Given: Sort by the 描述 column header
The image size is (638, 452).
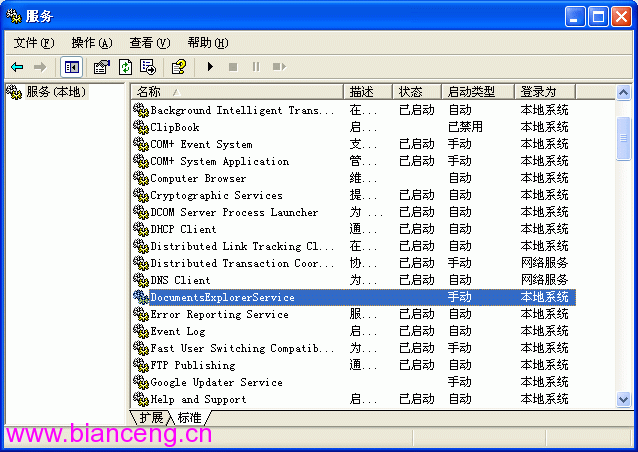Looking at the screenshot, I should 368,92.
